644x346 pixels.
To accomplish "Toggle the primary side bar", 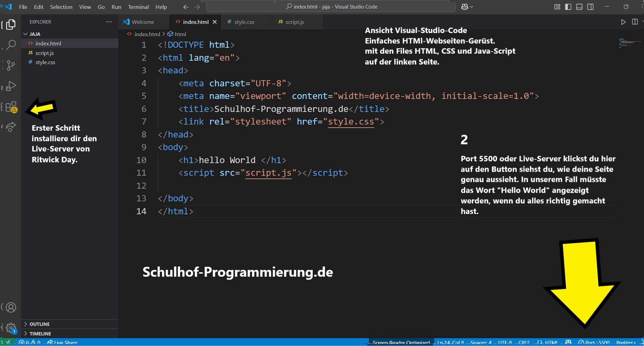I will click(x=568, y=7).
